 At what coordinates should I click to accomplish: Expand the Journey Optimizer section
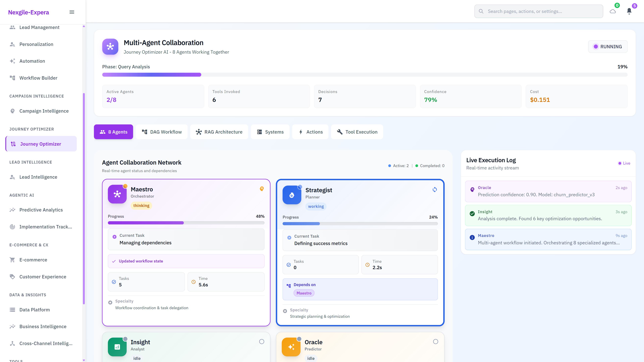(x=32, y=129)
